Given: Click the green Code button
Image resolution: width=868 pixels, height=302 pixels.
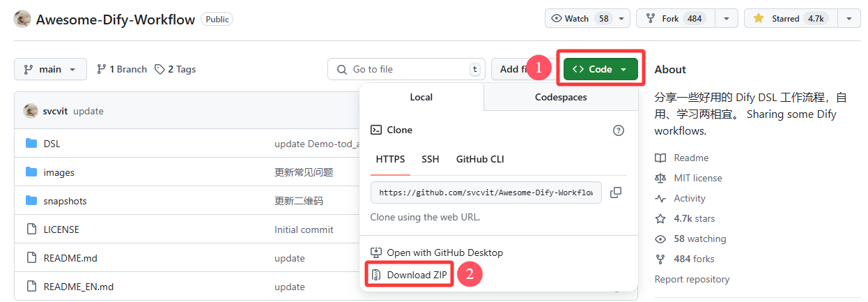Looking at the screenshot, I should click(600, 69).
